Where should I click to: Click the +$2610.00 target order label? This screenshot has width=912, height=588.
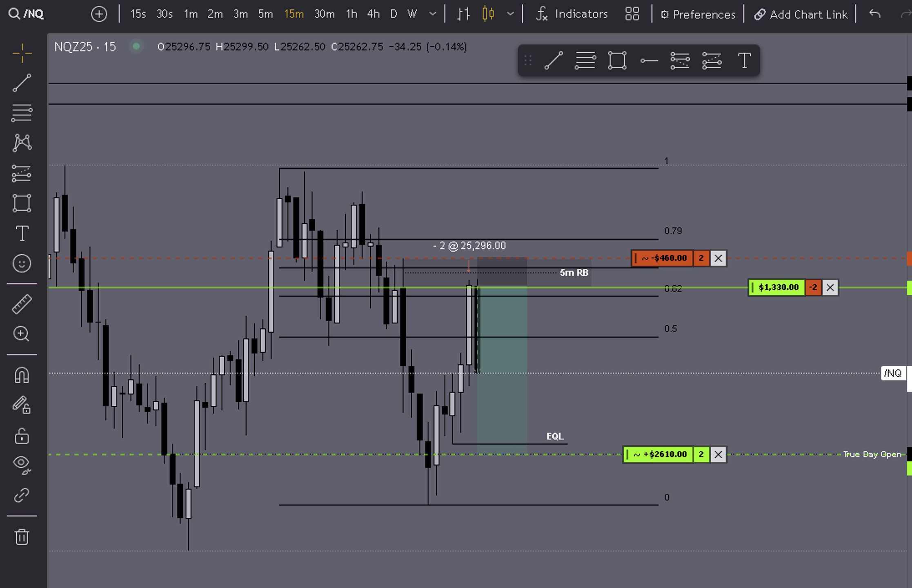[658, 454]
